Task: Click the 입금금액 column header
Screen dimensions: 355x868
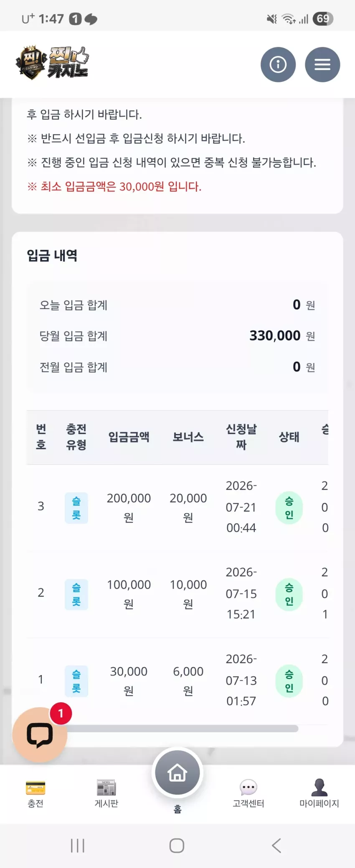Action: tap(129, 437)
